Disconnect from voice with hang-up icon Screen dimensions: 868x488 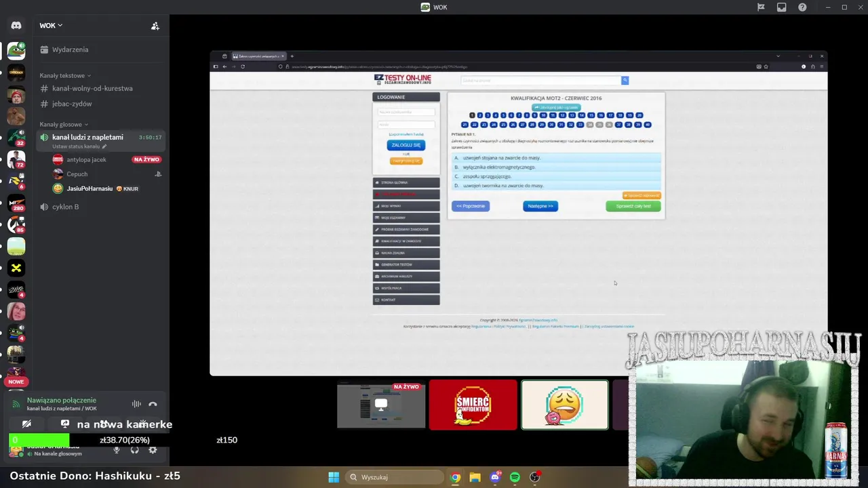(153, 404)
